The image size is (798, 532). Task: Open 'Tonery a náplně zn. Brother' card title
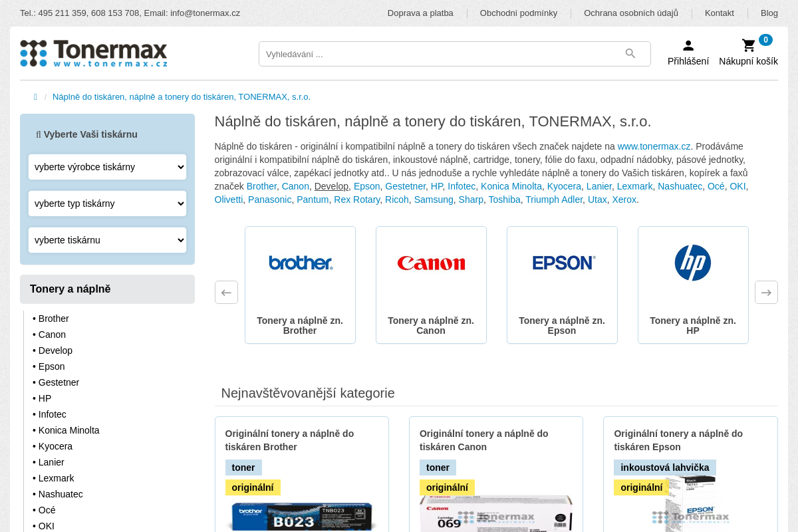tap(300, 325)
